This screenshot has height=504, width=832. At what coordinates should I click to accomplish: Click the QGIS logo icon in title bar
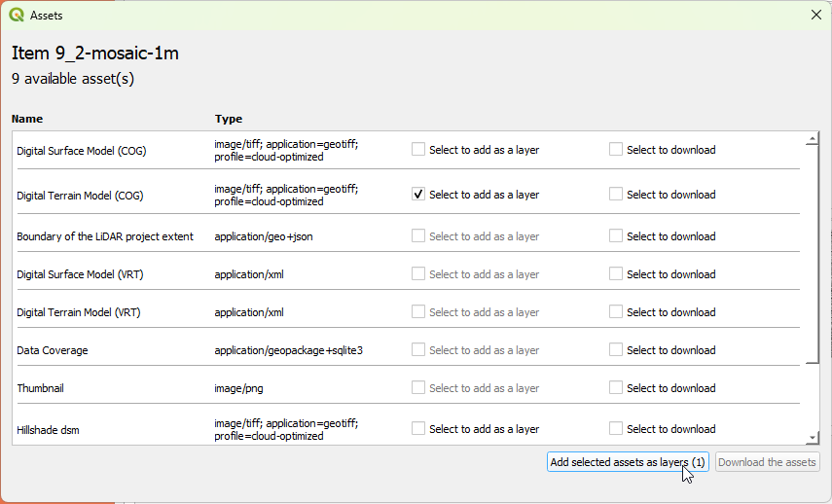tap(17, 15)
